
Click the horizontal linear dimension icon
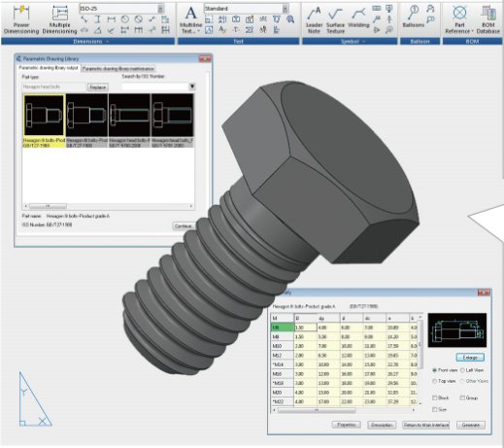pos(112,19)
